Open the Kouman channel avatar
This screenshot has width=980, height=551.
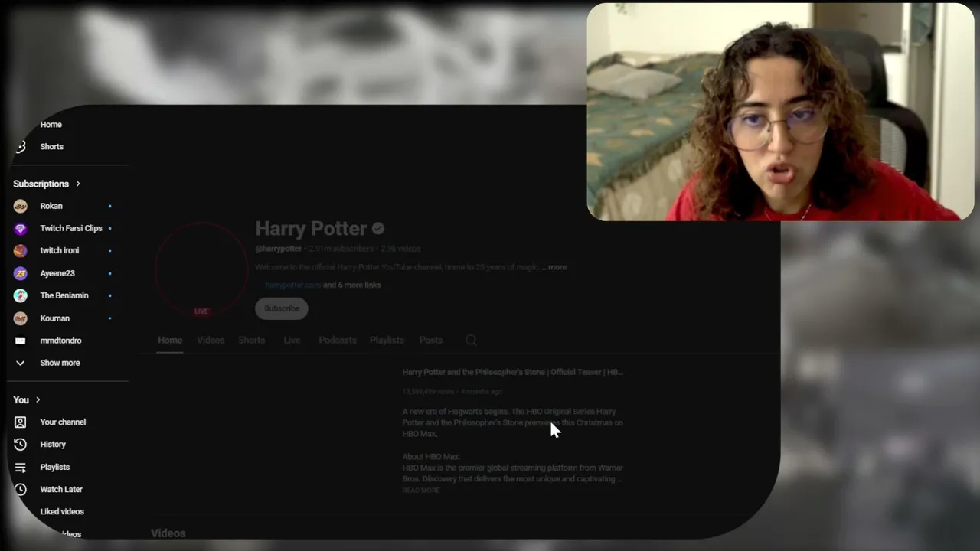21,318
